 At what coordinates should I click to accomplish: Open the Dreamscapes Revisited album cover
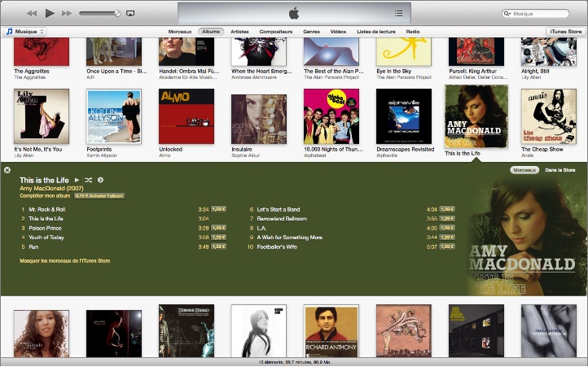(404, 116)
